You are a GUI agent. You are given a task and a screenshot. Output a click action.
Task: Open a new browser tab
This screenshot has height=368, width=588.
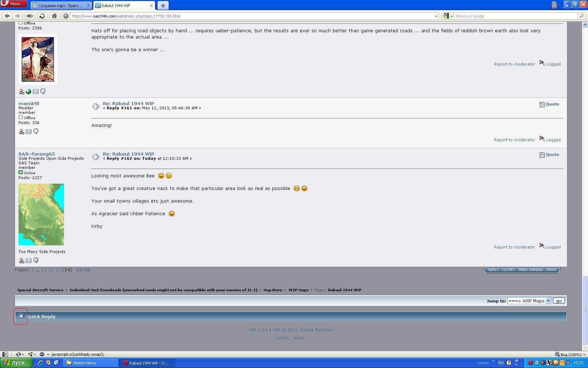pos(163,6)
